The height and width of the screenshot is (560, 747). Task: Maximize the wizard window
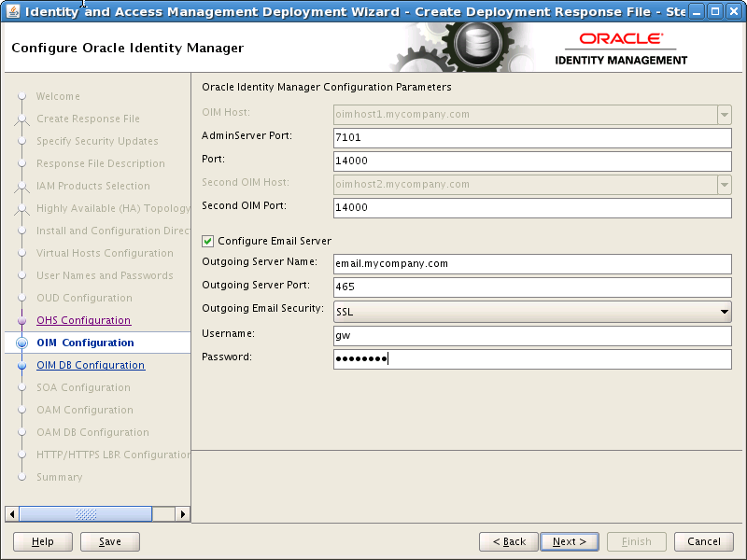tap(715, 11)
